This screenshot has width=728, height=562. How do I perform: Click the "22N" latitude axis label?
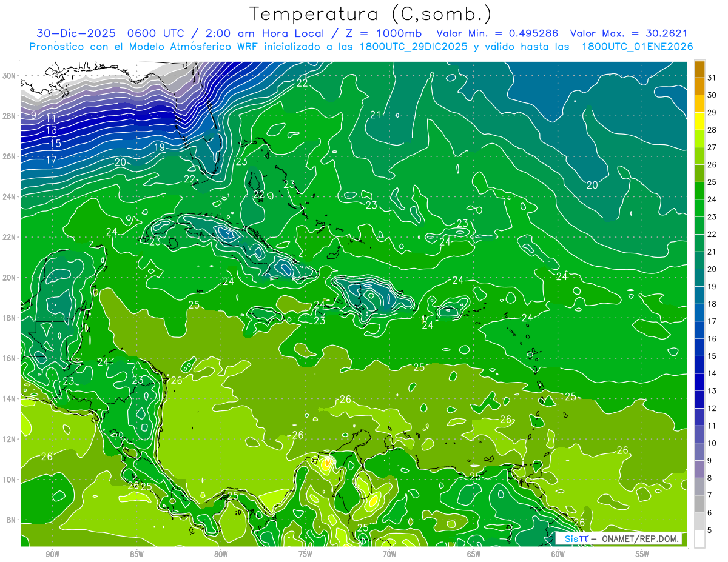(x=10, y=237)
